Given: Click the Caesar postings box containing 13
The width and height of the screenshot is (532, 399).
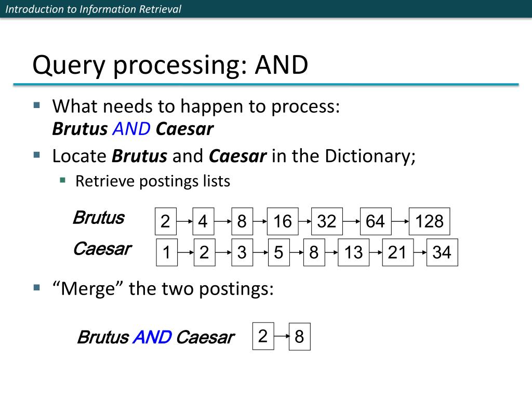Looking at the screenshot, I should (x=353, y=252).
